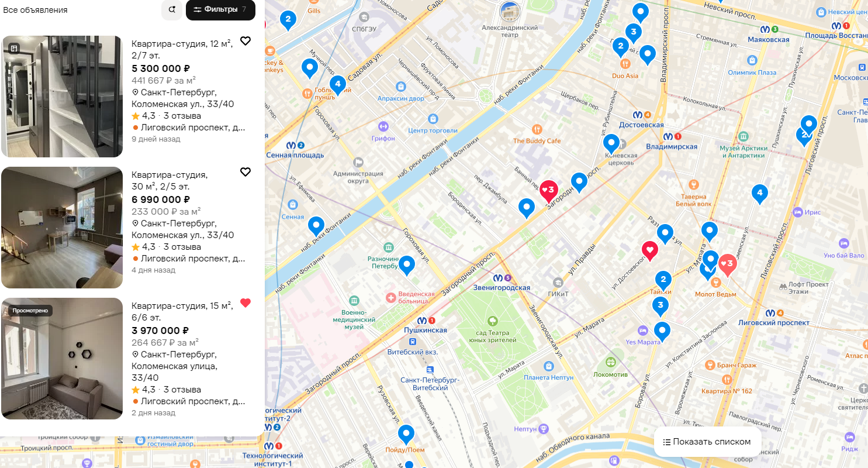This screenshot has height=468, width=868.
Task: Favorite the 30 м² studio listing
Action: pos(245,172)
